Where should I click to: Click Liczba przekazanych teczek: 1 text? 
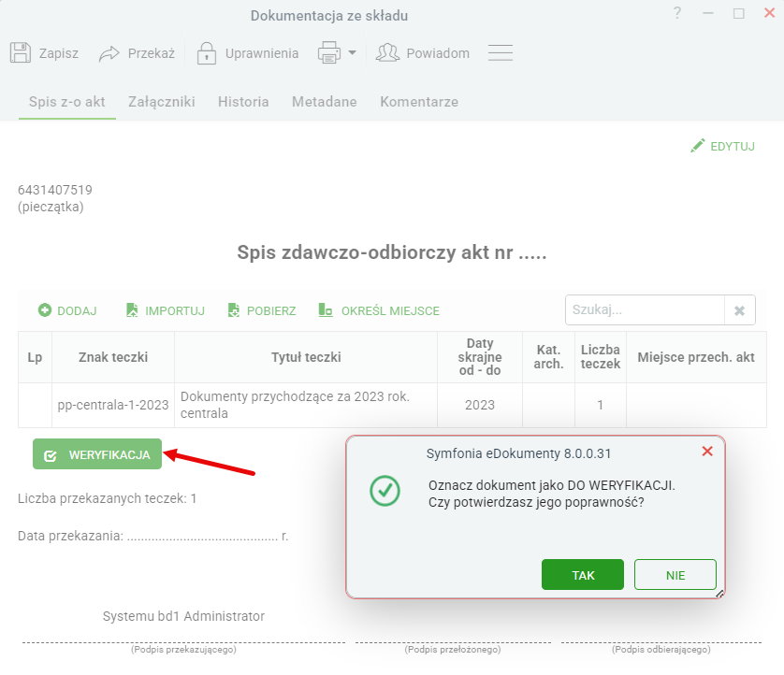[x=107, y=498]
